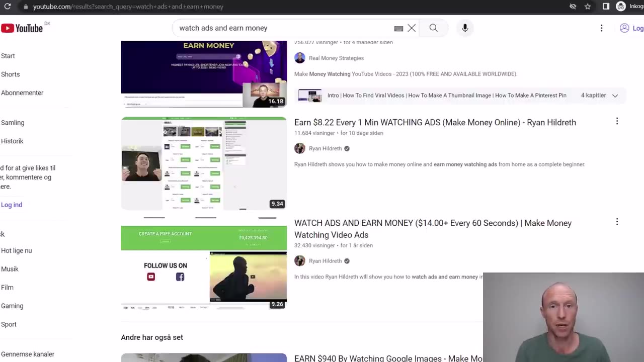The image size is (644, 362).
Task: Open title WATCH ADS AND EARN MONEY video
Action: [x=433, y=229]
